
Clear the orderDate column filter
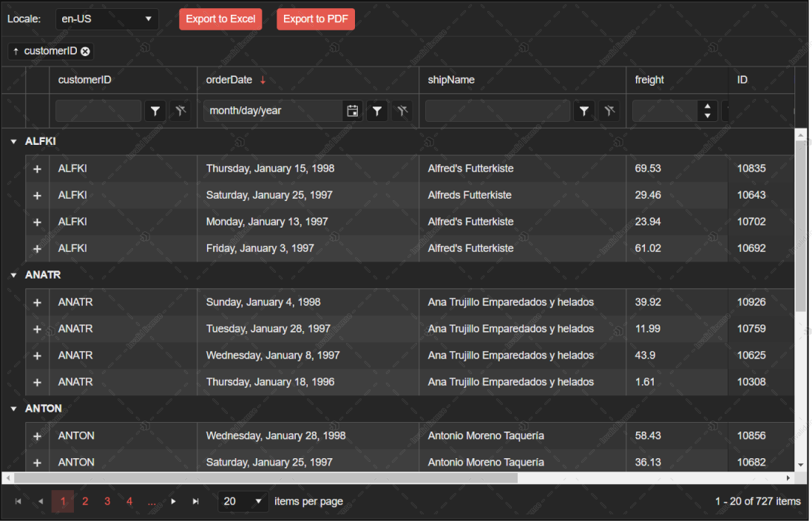coord(402,110)
